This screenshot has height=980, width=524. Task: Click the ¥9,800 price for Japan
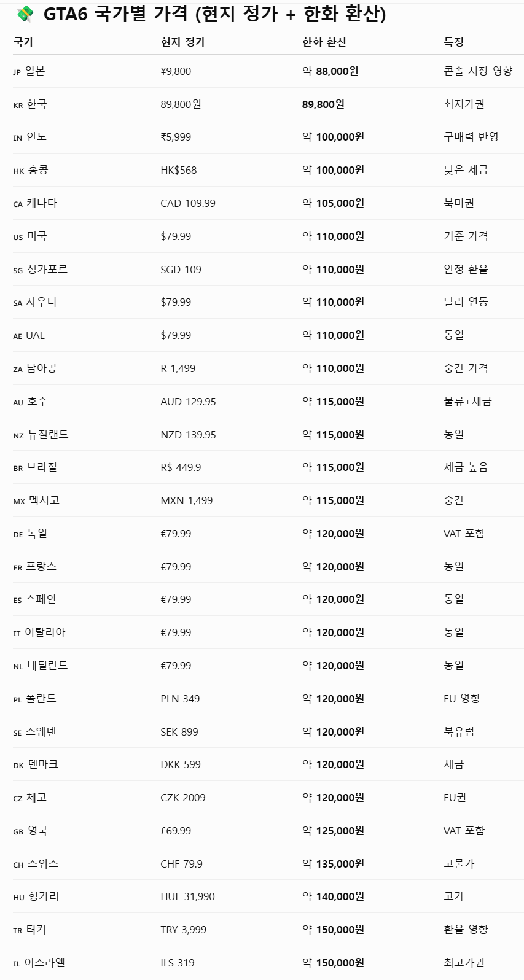176,71
